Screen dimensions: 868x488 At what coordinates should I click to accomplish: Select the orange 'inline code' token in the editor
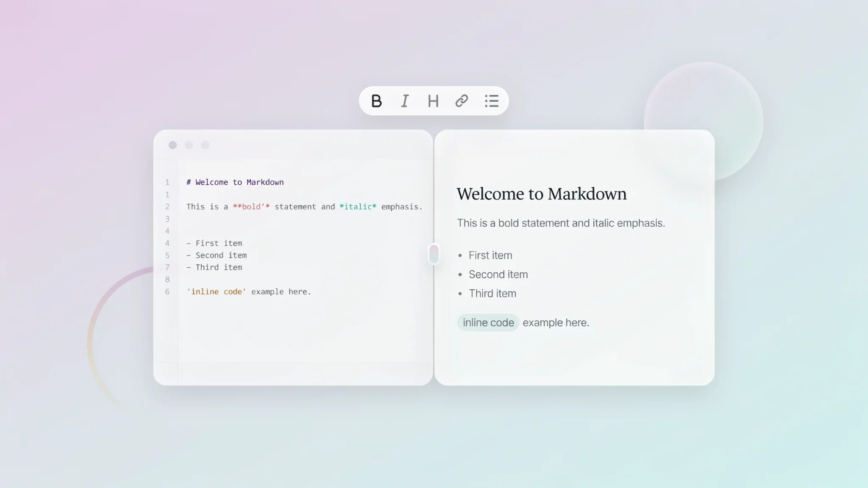(x=217, y=292)
